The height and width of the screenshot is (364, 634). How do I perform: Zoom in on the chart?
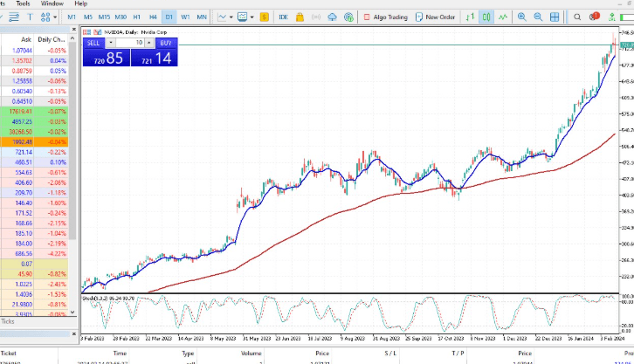522,17
